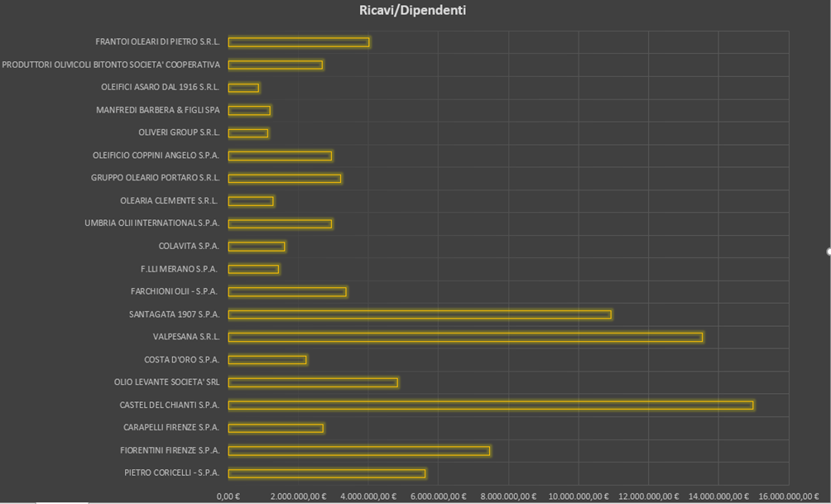Screen dimensions: 831x504
Task: Select the 6.000.000,00 € axis value
Action: pyautogui.click(x=439, y=496)
